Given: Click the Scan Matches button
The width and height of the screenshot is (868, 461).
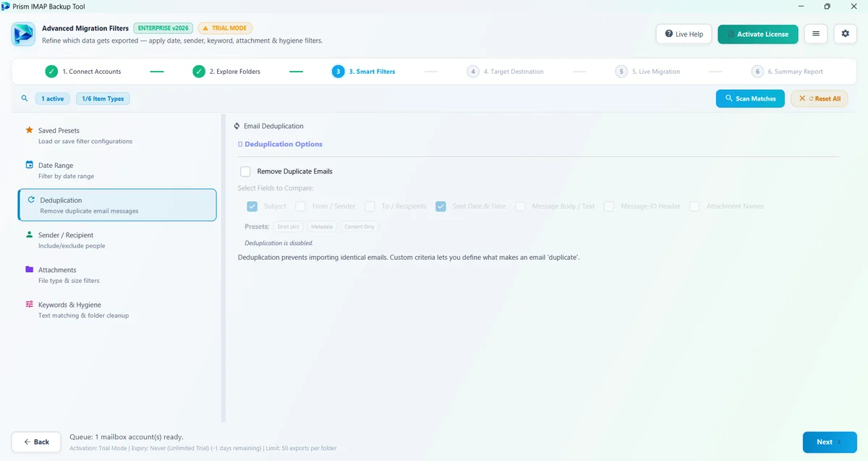Looking at the screenshot, I should (750, 98).
